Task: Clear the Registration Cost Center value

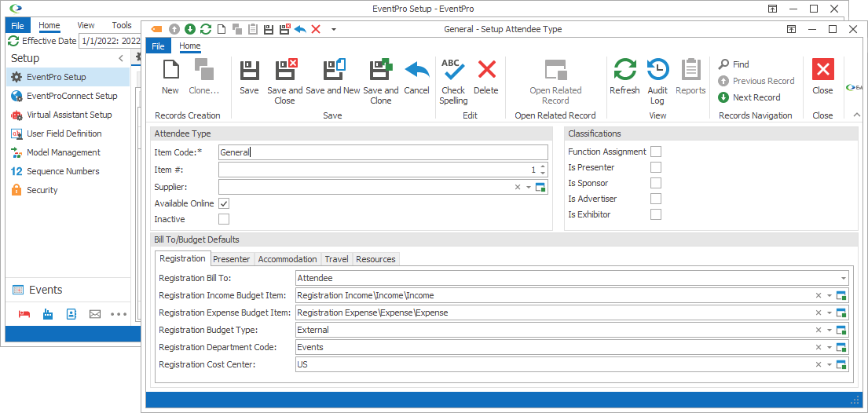Action: [819, 365]
